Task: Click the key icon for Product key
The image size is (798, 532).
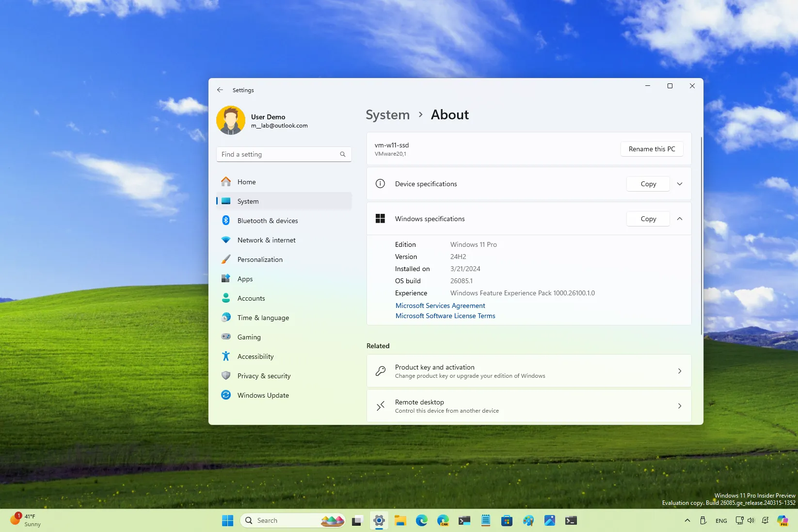Action: (x=381, y=371)
